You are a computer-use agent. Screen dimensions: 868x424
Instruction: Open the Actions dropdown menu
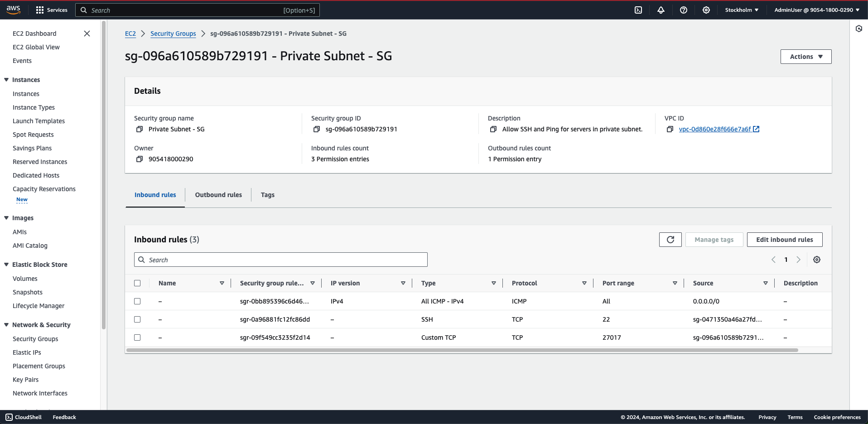[x=806, y=57]
